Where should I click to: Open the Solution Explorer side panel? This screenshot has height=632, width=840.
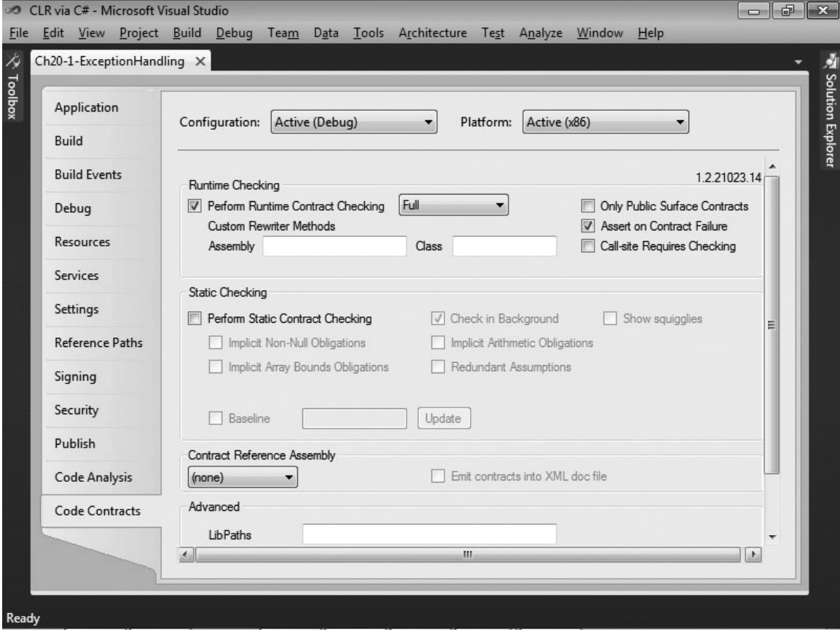831,109
